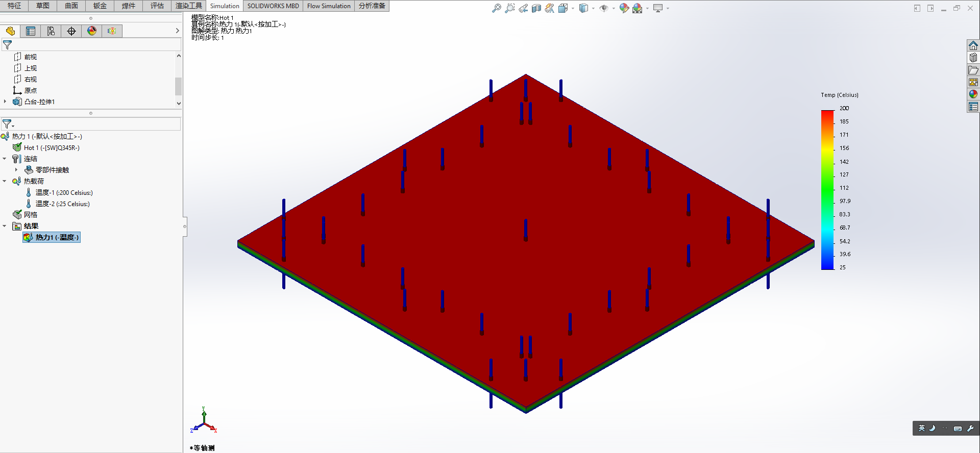Click the Temp (Celsius) legend title

(x=840, y=95)
